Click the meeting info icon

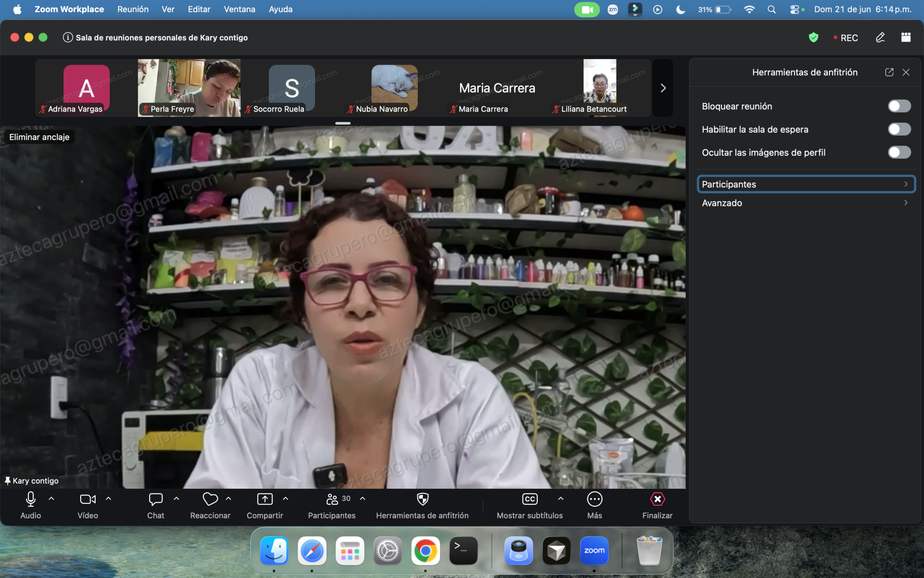coord(67,38)
